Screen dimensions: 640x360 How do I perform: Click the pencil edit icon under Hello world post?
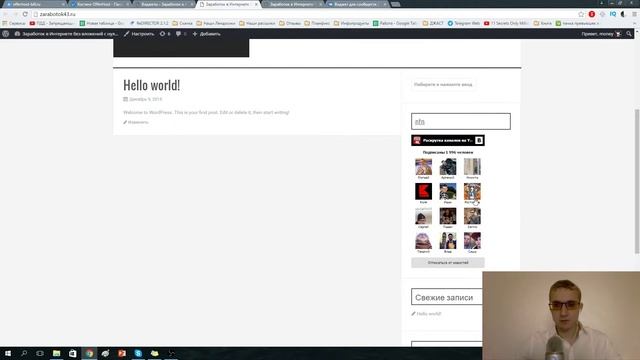pos(125,122)
